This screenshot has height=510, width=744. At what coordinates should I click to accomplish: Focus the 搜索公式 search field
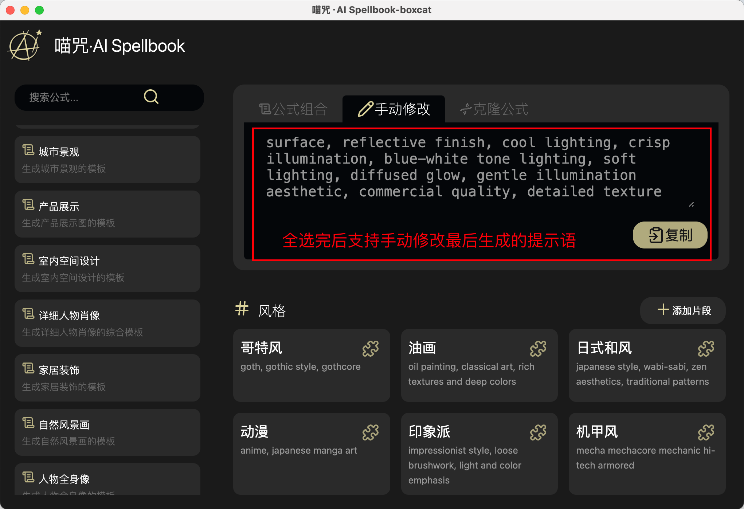(109, 97)
